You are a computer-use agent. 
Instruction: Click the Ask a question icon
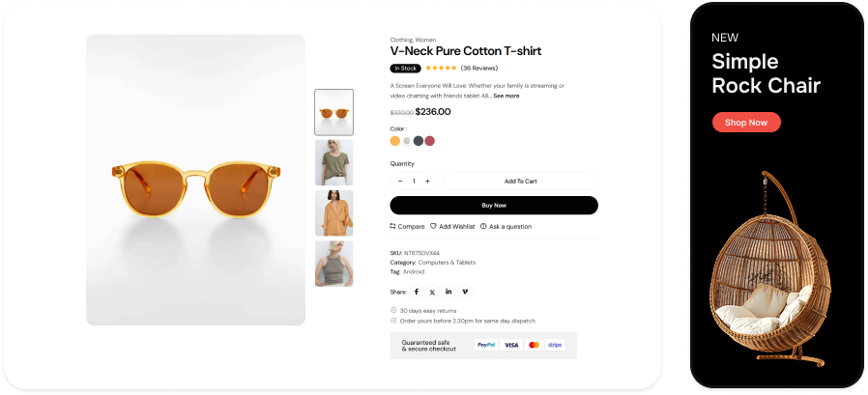coord(483,226)
